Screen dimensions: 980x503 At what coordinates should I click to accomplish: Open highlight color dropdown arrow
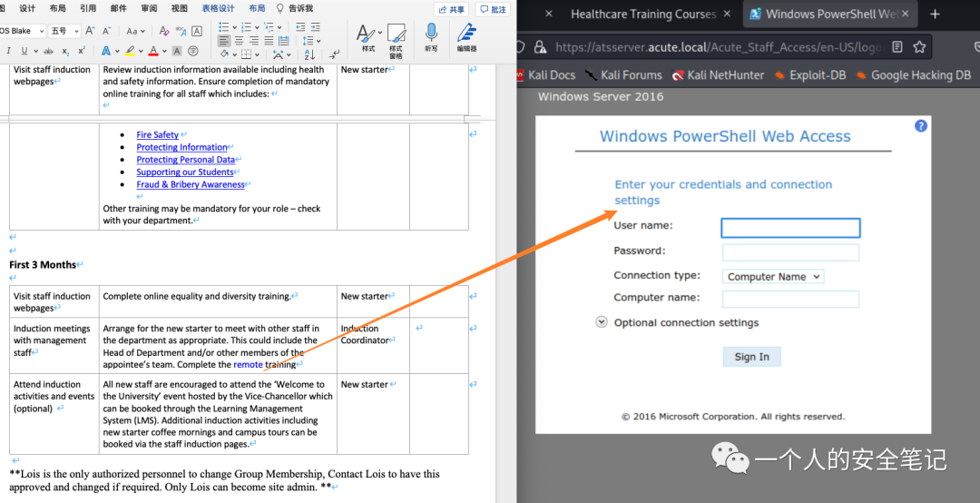click(140, 52)
